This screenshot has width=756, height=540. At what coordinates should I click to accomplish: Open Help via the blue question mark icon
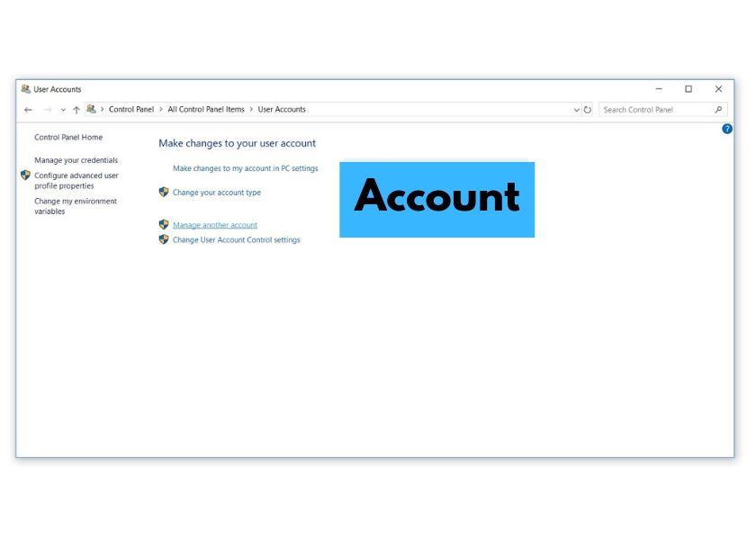727,129
